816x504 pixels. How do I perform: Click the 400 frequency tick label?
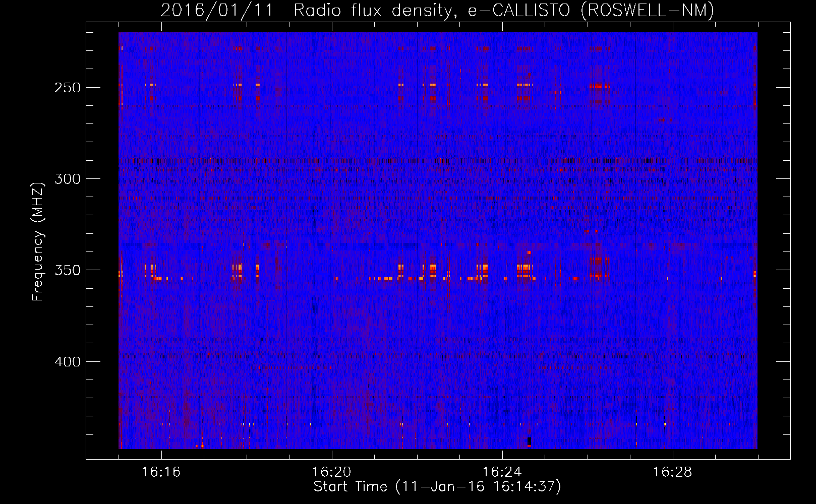68,362
